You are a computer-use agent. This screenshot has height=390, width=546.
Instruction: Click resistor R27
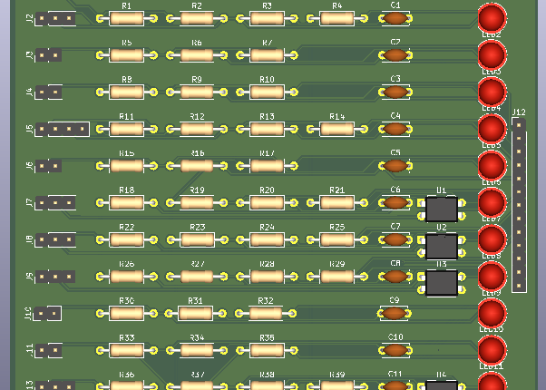[x=197, y=277]
